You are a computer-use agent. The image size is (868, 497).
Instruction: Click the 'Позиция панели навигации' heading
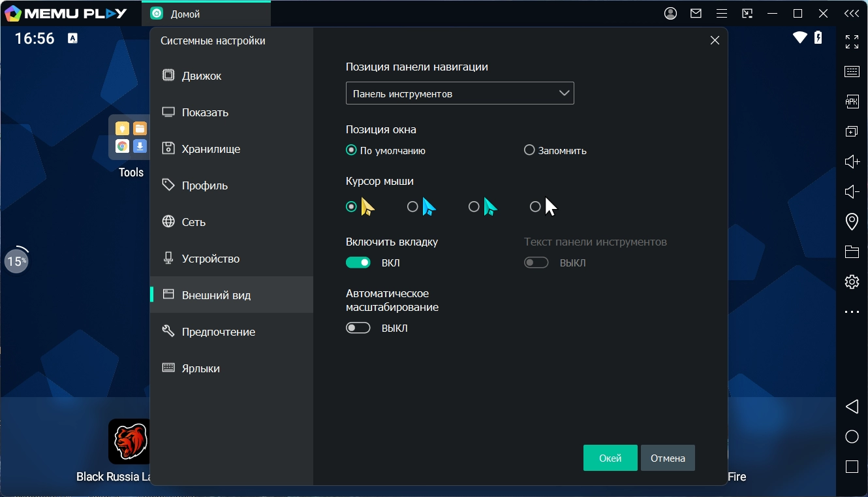point(417,67)
